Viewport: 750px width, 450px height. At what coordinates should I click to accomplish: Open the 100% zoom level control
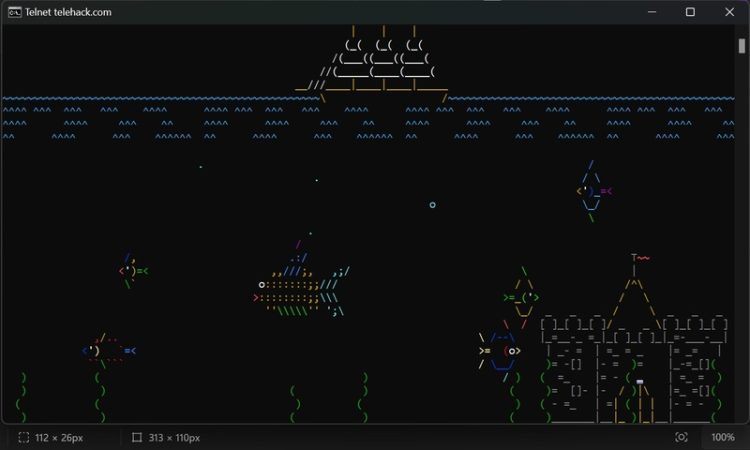pyautogui.click(x=722, y=437)
